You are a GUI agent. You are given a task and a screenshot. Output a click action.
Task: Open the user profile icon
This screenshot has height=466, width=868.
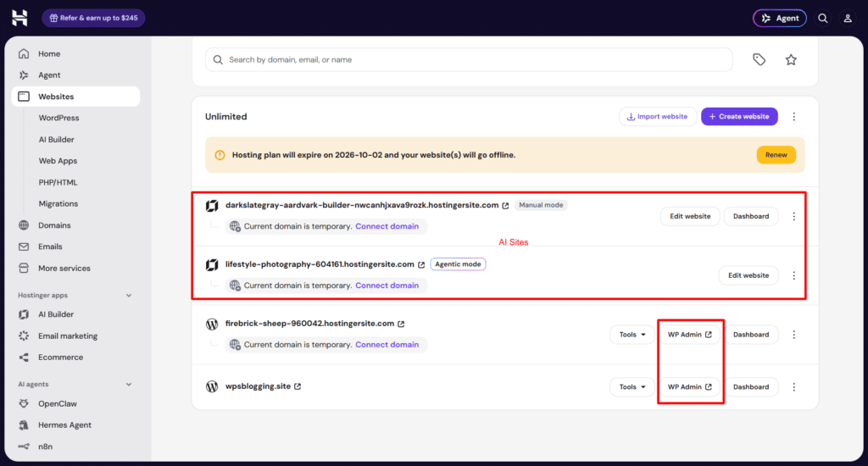point(848,19)
